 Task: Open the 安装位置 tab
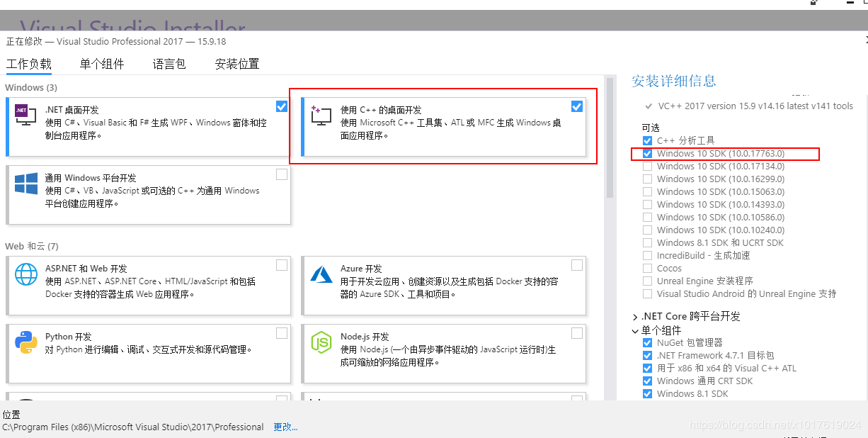[237, 64]
